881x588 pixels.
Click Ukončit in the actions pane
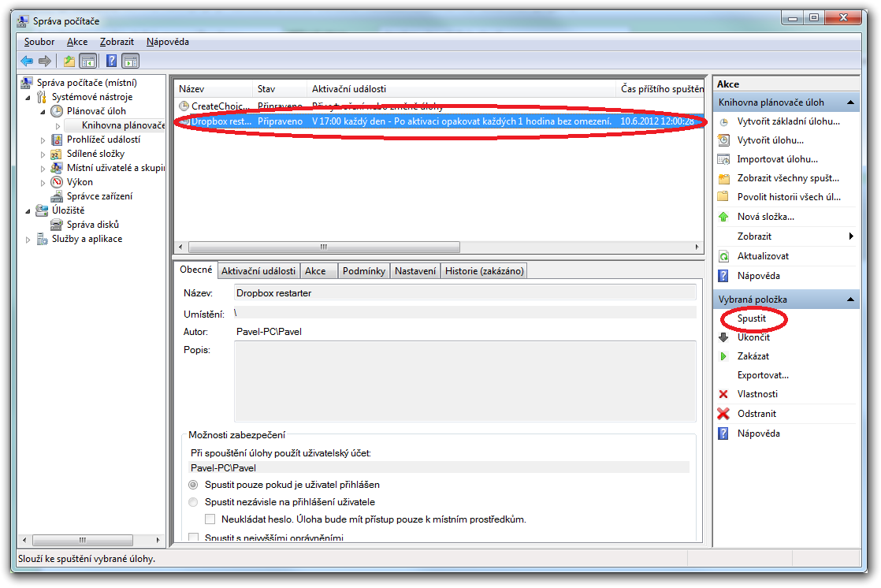pyautogui.click(x=753, y=337)
